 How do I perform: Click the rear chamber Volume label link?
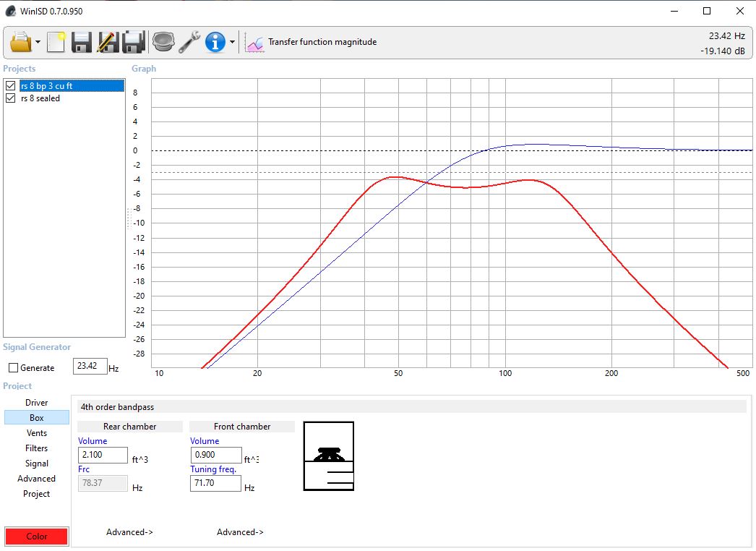tap(93, 441)
